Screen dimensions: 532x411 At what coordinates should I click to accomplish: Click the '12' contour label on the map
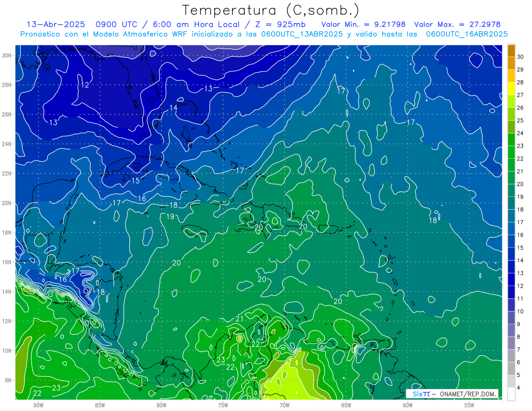85,85
